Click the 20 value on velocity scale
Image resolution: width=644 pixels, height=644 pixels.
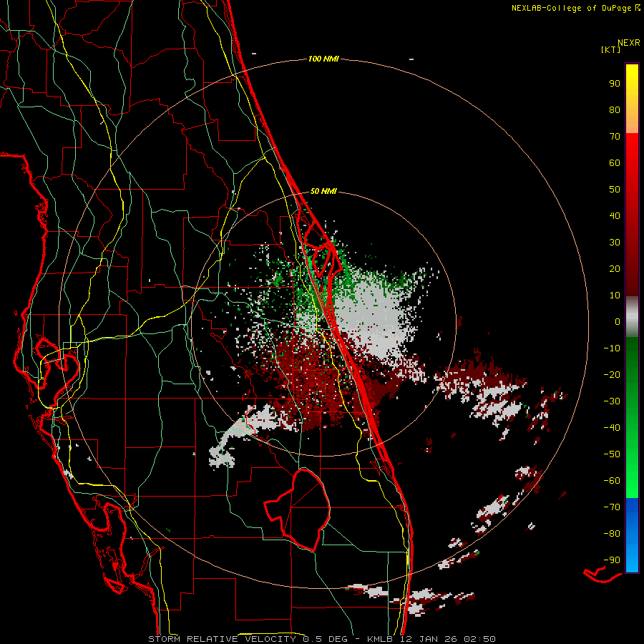(x=615, y=268)
